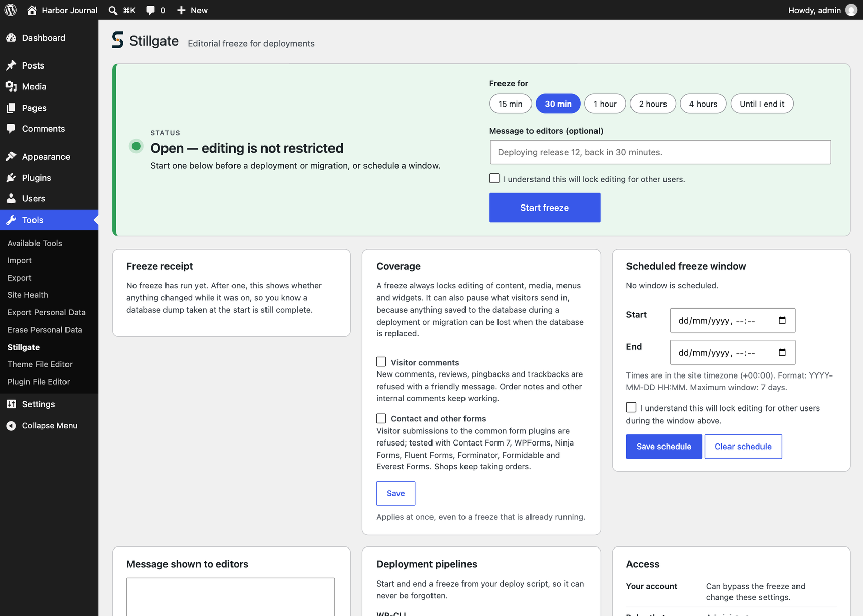This screenshot has width=863, height=616.
Task: Open Theme File Editor submenu item
Action: point(40,364)
